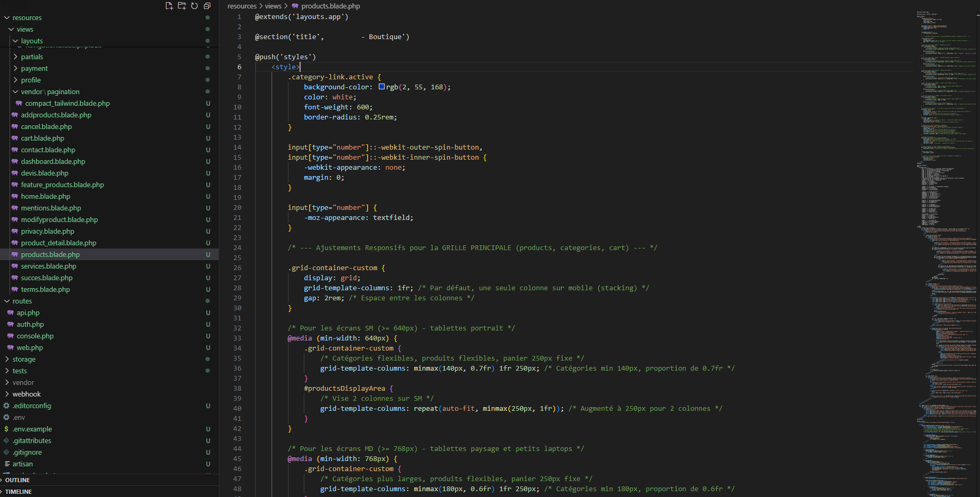Image resolution: width=980 pixels, height=497 pixels.
Task: Open cancel.blade.php file
Action: tap(109, 126)
